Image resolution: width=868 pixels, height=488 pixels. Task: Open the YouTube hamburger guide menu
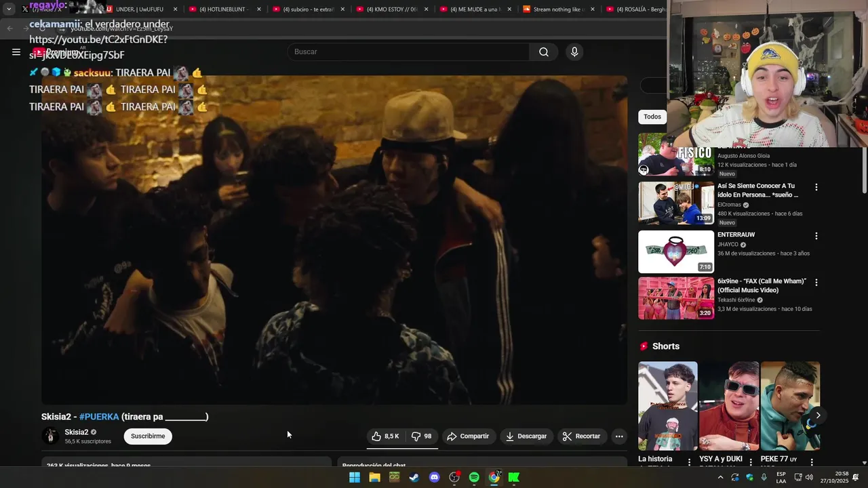pos(16,52)
